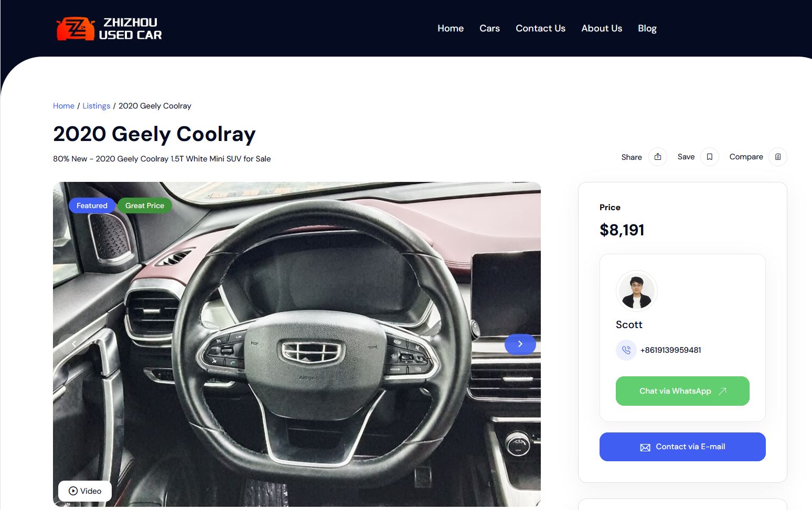
Task: Open the About Us page
Action: pos(602,28)
